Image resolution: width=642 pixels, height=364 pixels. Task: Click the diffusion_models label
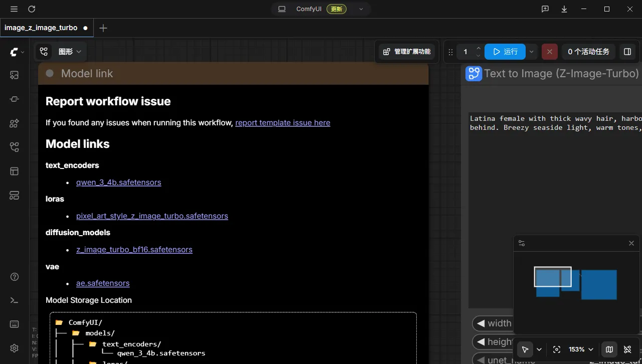click(78, 233)
